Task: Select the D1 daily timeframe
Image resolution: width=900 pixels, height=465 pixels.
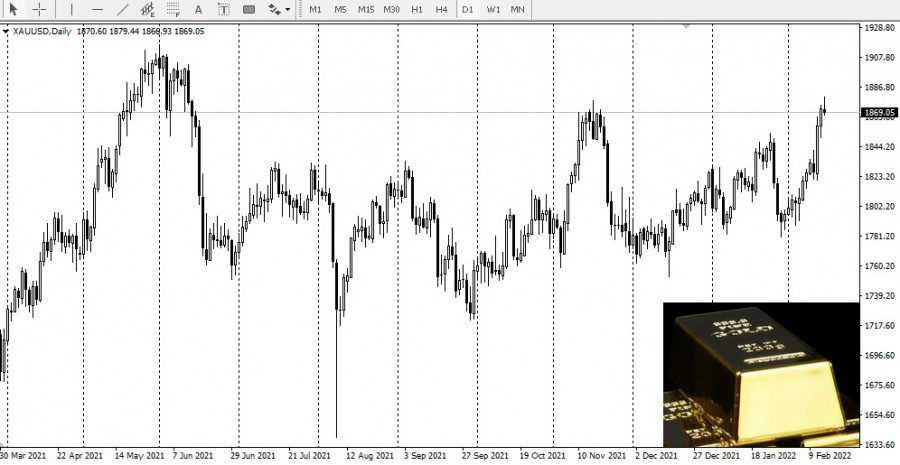Action: 468,9
